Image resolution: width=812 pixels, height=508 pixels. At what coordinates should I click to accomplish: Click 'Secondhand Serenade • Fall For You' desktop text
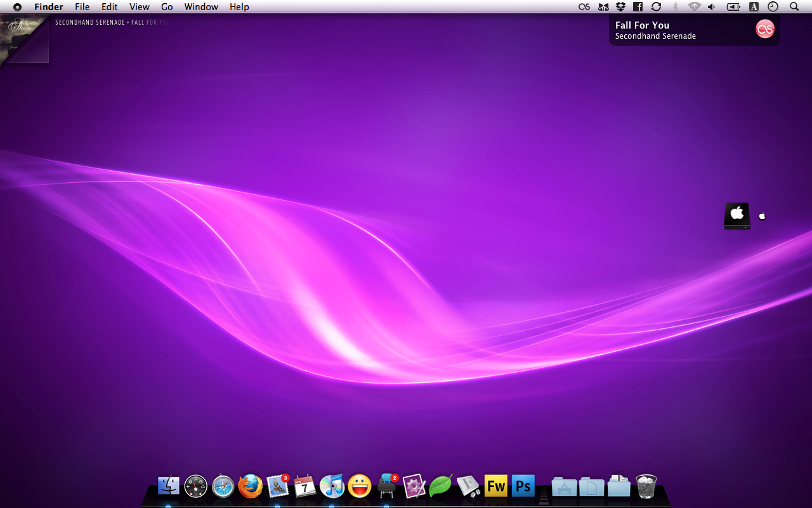(x=114, y=22)
